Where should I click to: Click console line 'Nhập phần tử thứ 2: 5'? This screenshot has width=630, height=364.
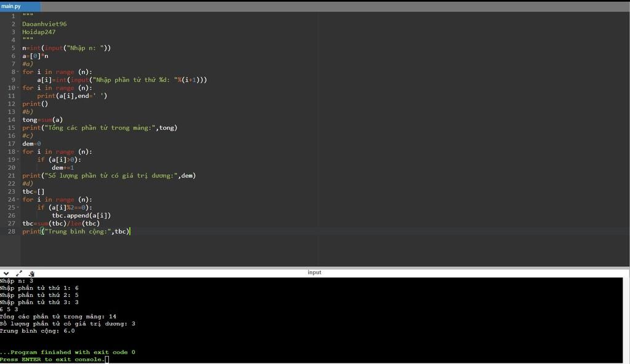click(39, 295)
